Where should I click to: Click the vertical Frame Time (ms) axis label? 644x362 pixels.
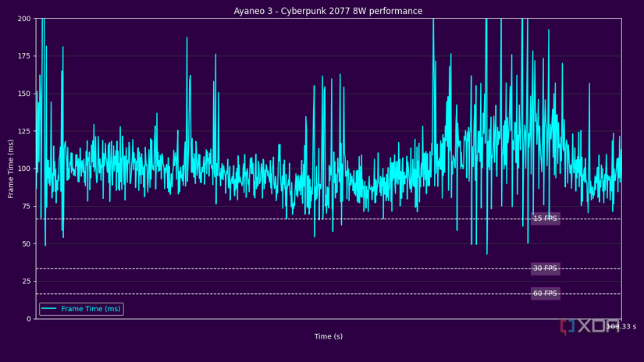(11, 169)
